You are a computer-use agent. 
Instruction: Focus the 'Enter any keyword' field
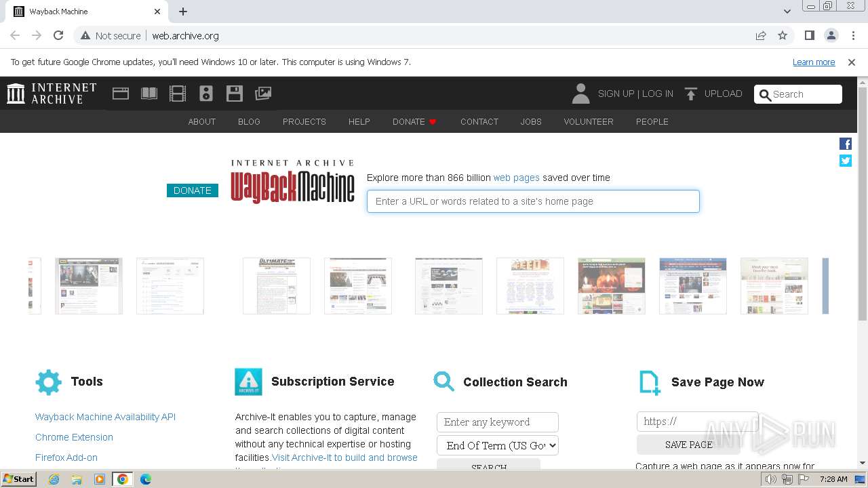pos(498,422)
